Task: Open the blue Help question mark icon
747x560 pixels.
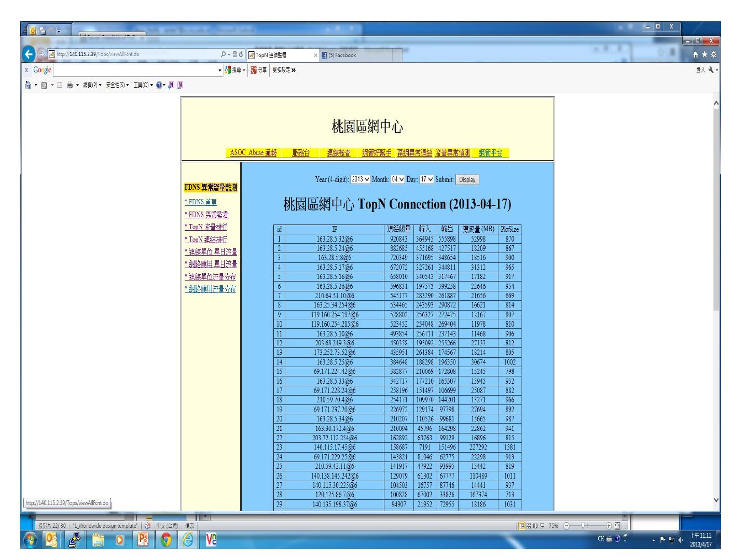Action: [159, 85]
